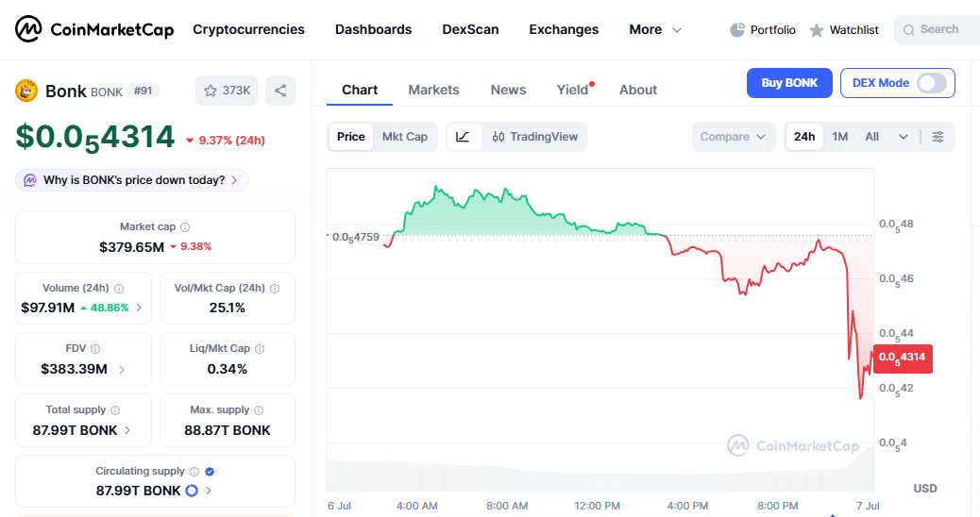Open Dashboards menu
This screenshot has height=517, width=980.
(x=373, y=29)
